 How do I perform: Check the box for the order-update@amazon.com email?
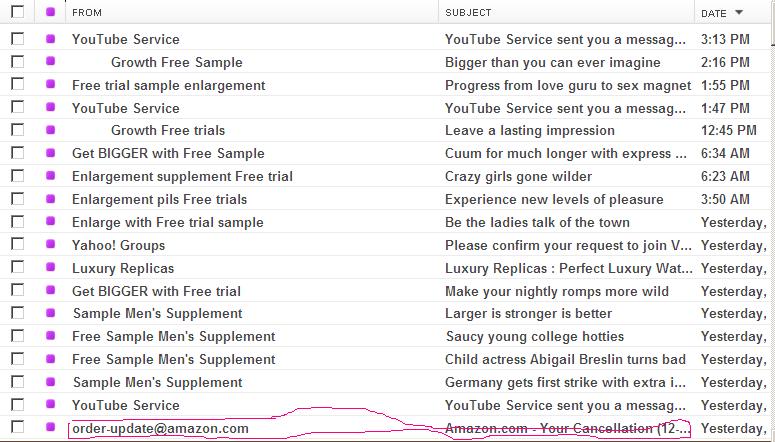(x=17, y=428)
